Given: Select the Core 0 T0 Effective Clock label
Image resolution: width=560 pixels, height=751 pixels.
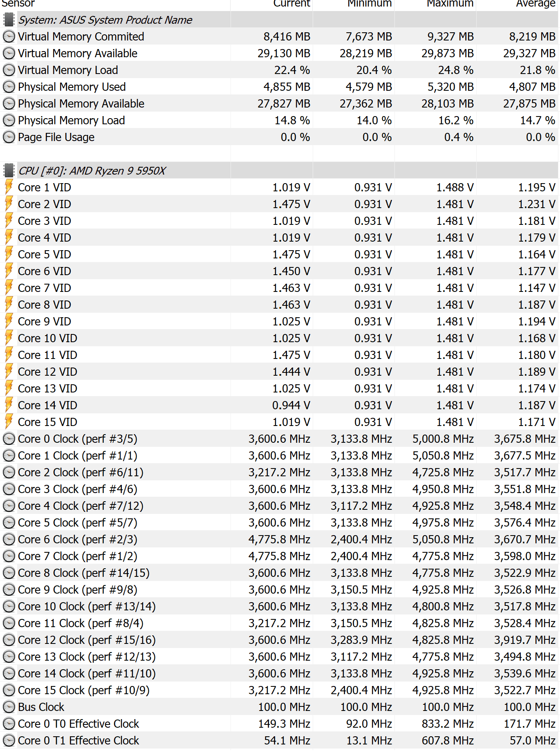Looking at the screenshot, I should (78, 724).
